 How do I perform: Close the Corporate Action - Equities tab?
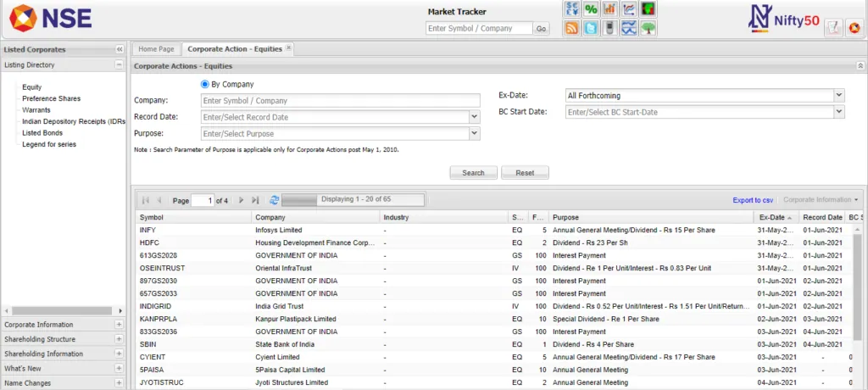288,48
